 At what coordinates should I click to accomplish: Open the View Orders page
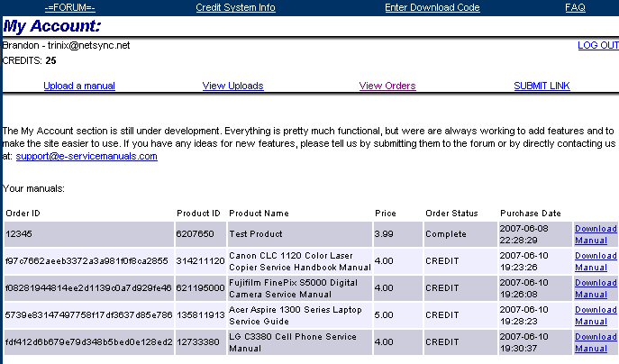coord(387,86)
